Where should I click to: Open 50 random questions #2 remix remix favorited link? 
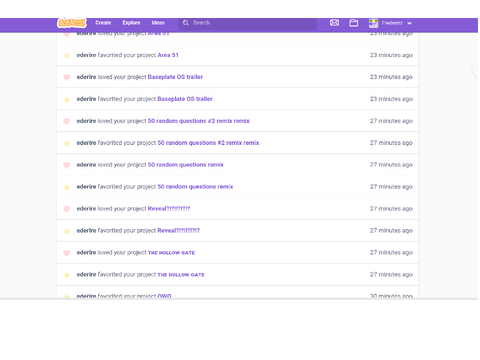(208, 143)
